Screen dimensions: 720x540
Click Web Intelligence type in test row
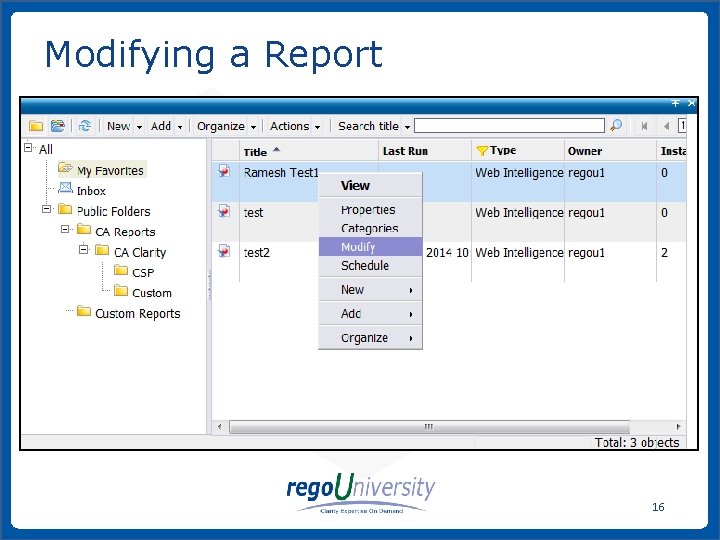(x=519, y=213)
